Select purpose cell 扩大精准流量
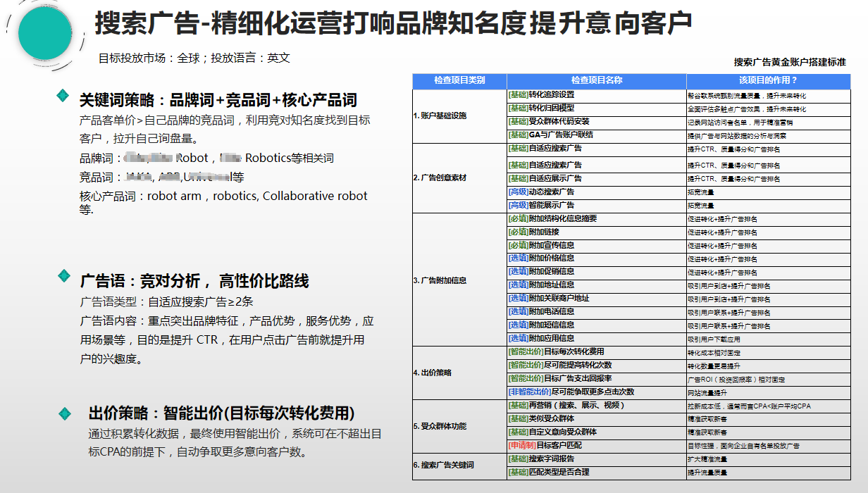Viewport: 868px width, 493px height. point(769,459)
